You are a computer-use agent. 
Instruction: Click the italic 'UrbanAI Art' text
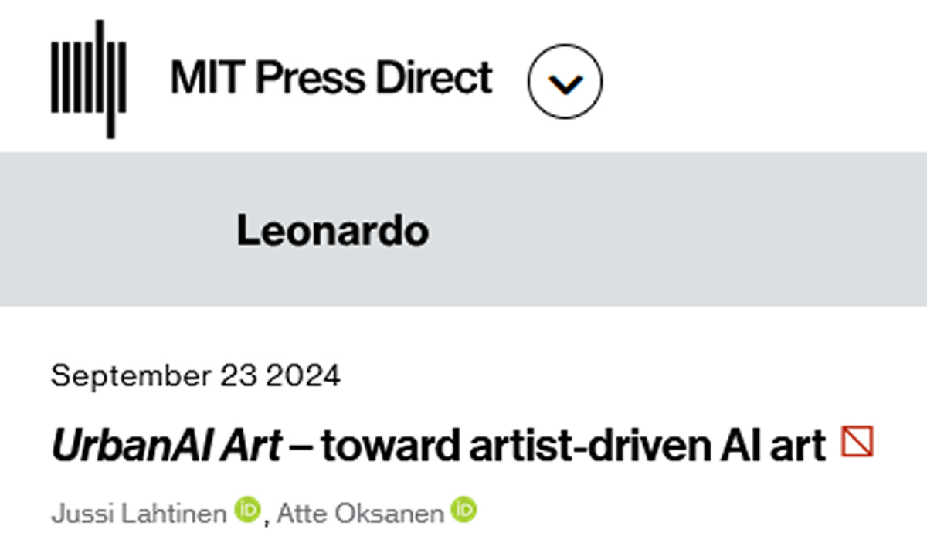[166, 446]
